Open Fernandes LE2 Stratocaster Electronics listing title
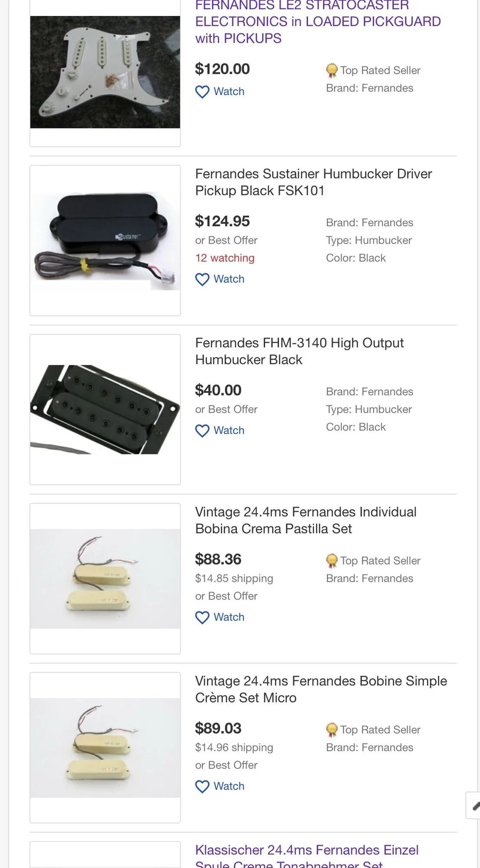The image size is (480, 868). click(318, 22)
